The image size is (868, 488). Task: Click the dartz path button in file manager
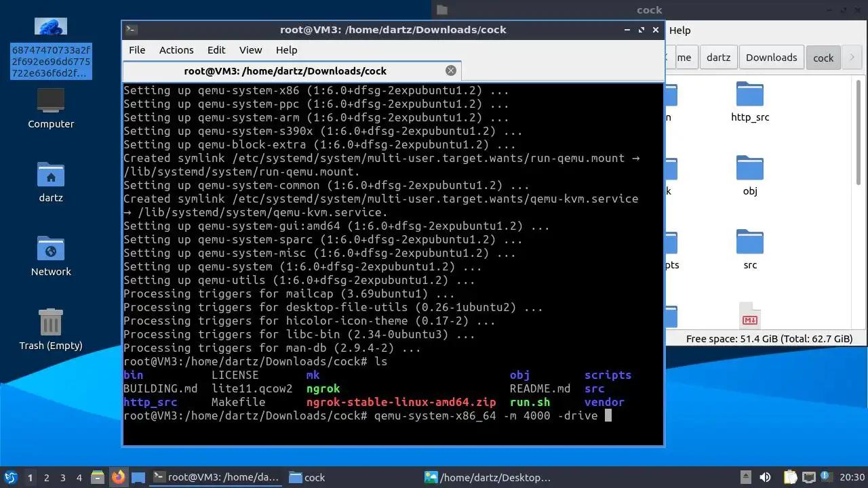tap(718, 58)
